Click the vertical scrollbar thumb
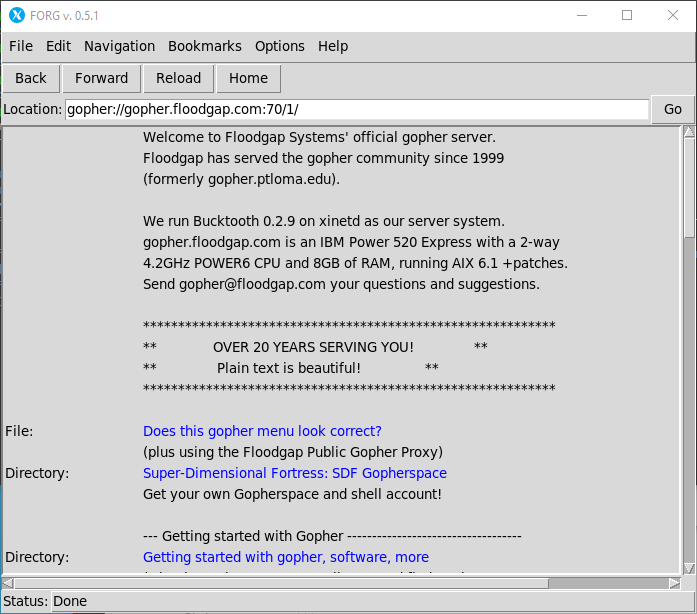Image resolution: width=697 pixels, height=614 pixels. (x=689, y=188)
